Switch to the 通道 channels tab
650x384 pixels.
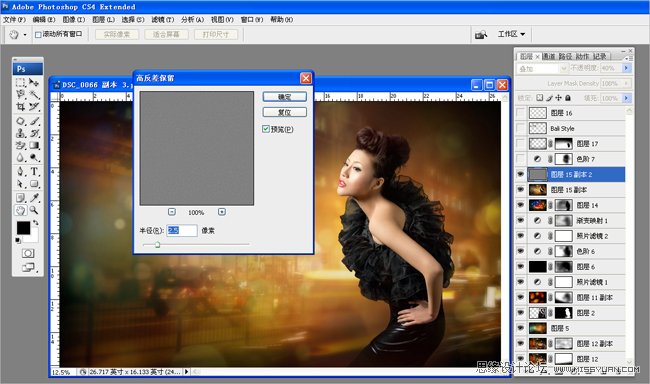[549, 56]
